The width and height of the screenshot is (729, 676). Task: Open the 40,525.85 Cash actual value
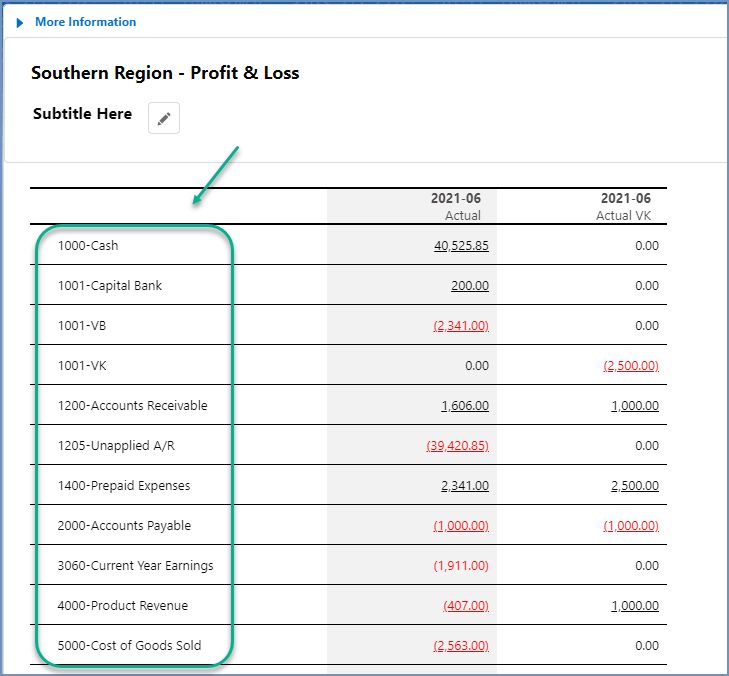point(461,245)
